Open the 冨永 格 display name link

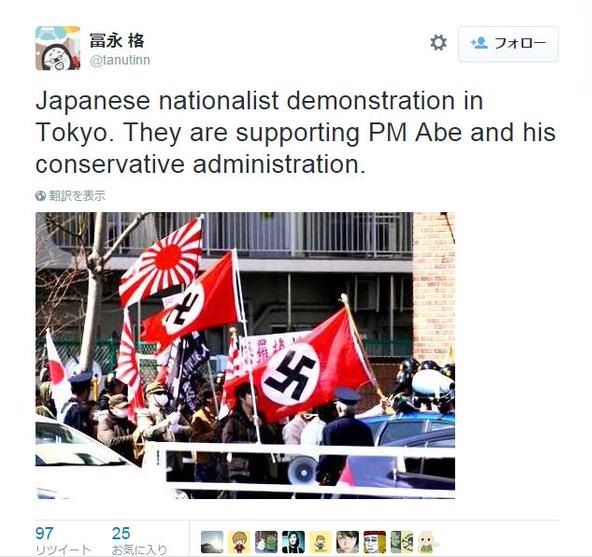click(x=117, y=41)
